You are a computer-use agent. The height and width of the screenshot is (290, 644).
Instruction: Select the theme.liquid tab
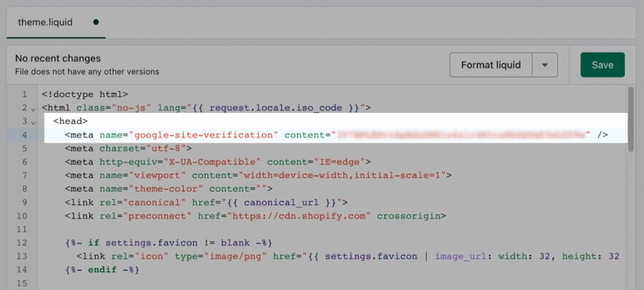click(45, 22)
